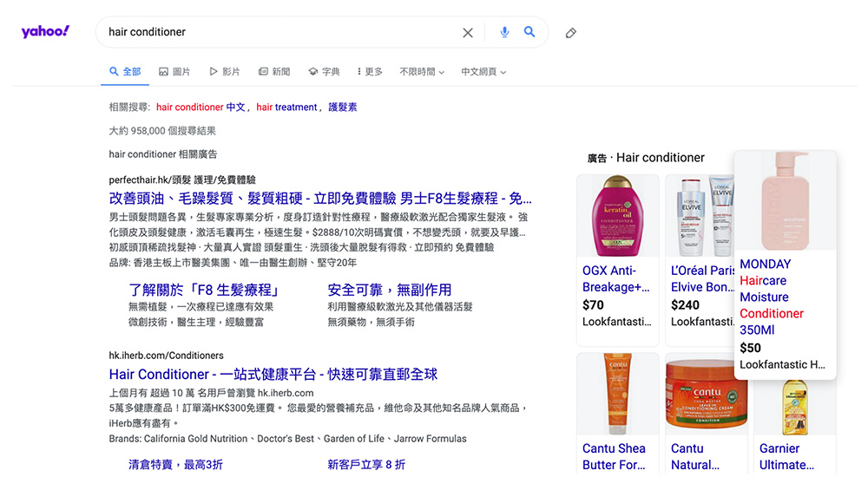868x503 pixels.
Task: Open the 清倉特賣，最高3折 sitelink
Action: (x=175, y=464)
